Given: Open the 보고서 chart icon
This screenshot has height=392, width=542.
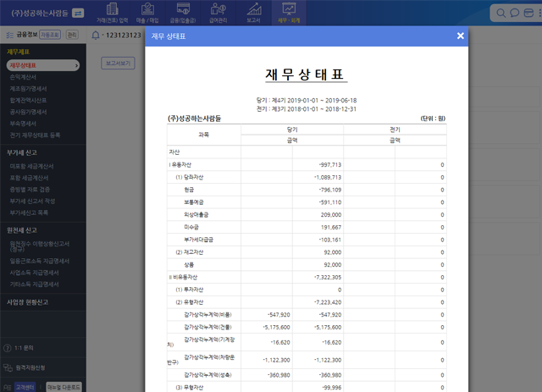Looking at the screenshot, I should 254,9.
